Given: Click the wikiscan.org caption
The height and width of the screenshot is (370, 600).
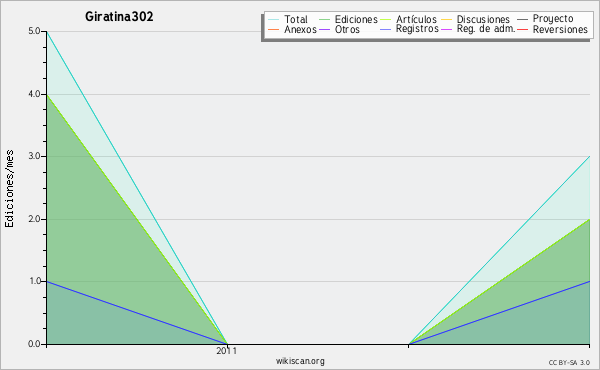Looking at the screenshot, I should pos(300,361).
